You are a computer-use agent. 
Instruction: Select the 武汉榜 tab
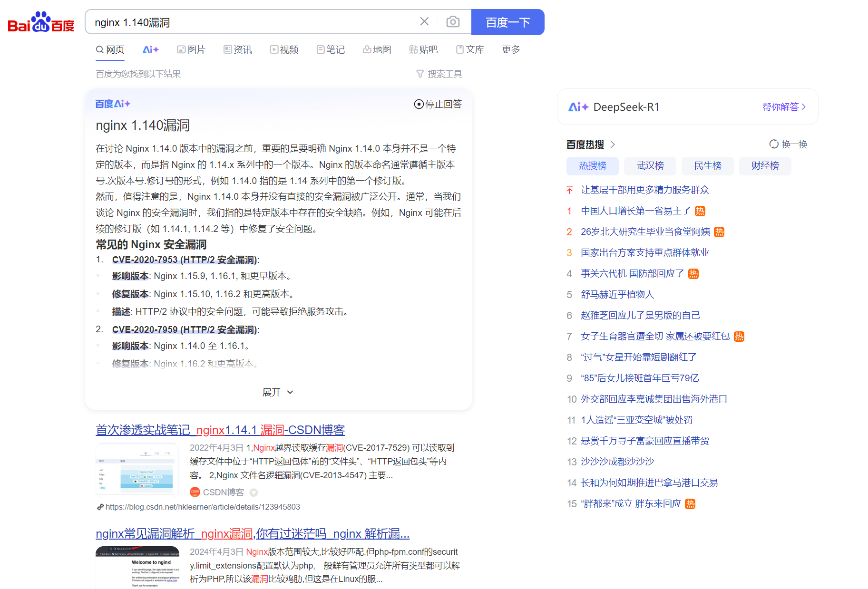[650, 166]
